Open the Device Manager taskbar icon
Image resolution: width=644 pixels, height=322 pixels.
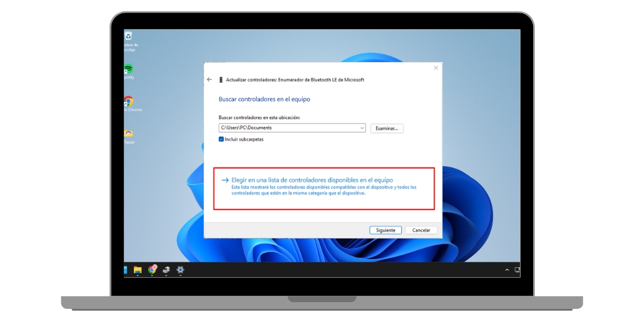[166, 270]
